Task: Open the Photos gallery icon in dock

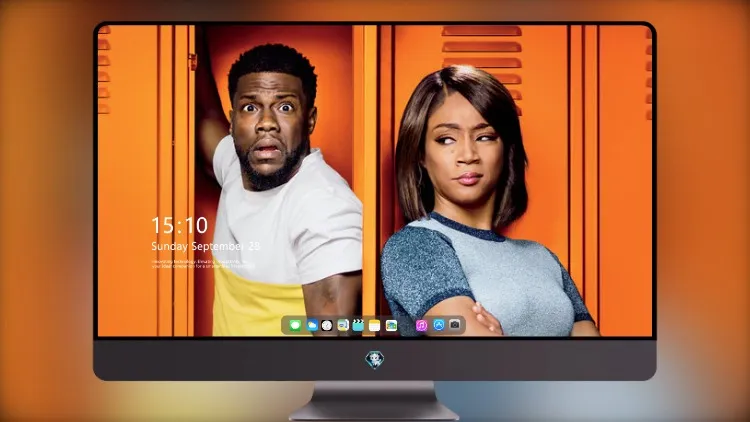Action: 391,325
